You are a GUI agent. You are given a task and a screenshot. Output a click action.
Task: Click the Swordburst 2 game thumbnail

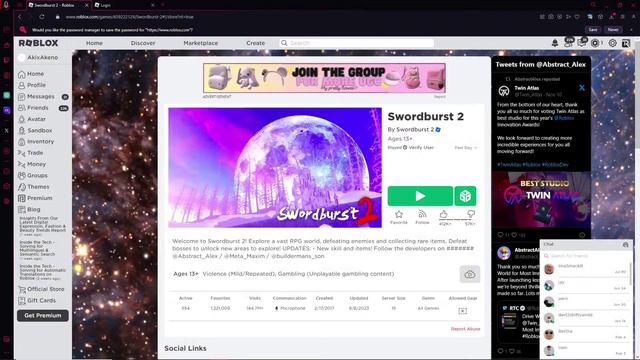click(275, 167)
